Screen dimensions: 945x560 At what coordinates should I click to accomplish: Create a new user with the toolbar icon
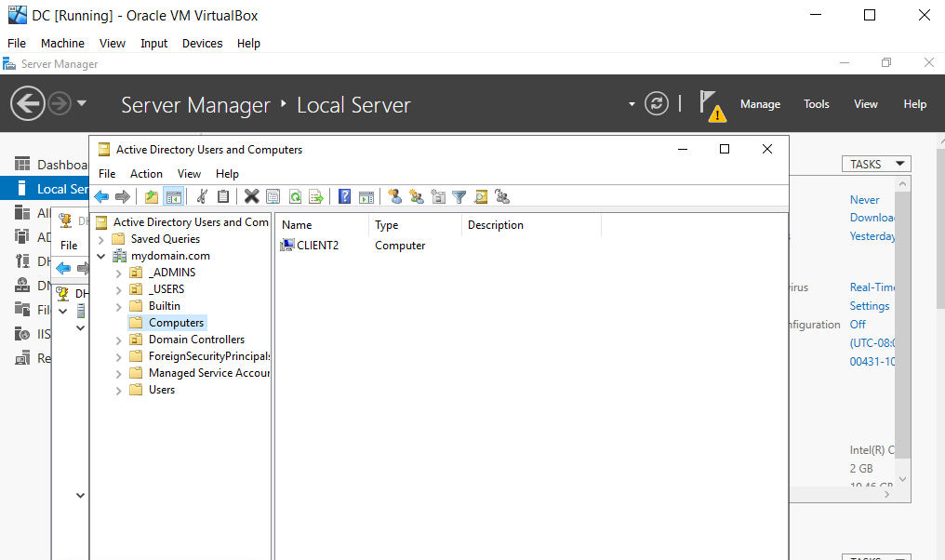396,196
